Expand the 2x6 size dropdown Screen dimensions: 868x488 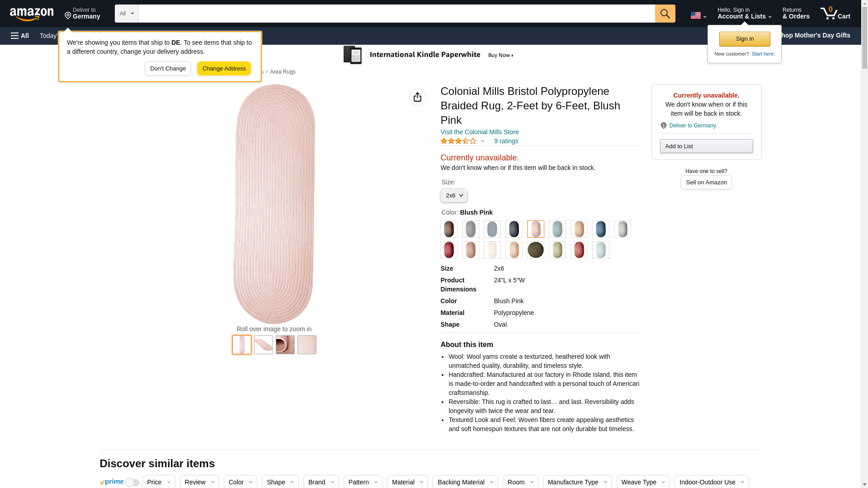pyautogui.click(x=453, y=196)
